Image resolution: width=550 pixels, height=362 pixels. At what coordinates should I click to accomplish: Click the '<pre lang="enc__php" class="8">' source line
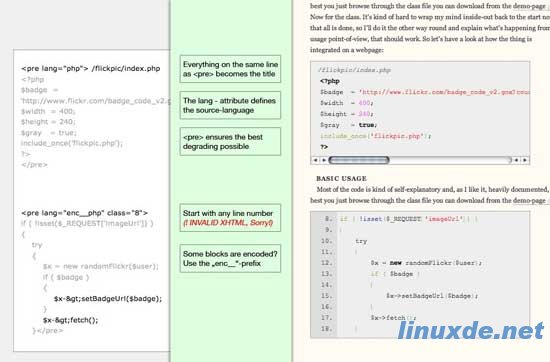(85, 213)
